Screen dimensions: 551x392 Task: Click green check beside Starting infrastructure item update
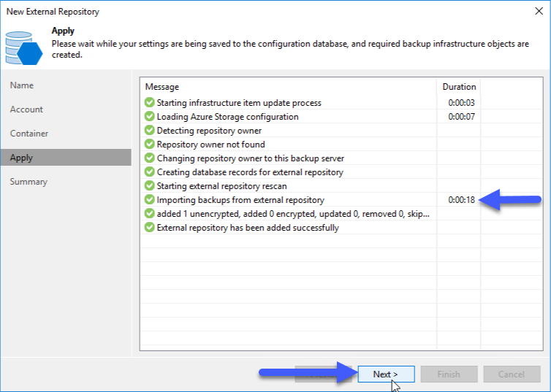[149, 102]
